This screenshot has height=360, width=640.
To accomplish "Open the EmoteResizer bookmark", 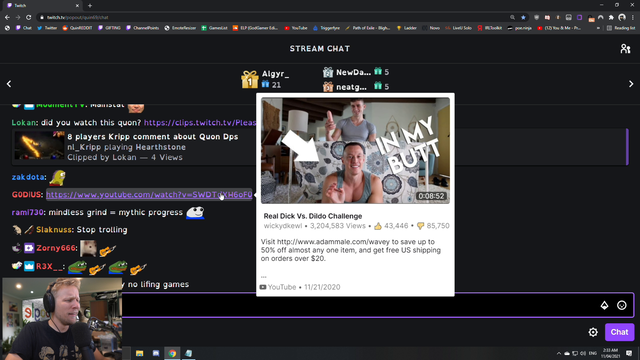I will [x=180, y=28].
